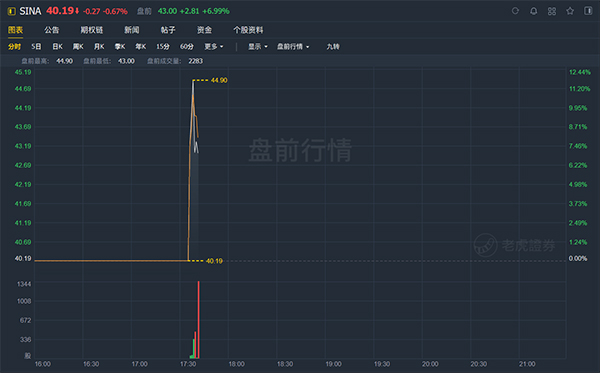
Task: Switch chart to 分时 intraday view
Action: coord(15,47)
